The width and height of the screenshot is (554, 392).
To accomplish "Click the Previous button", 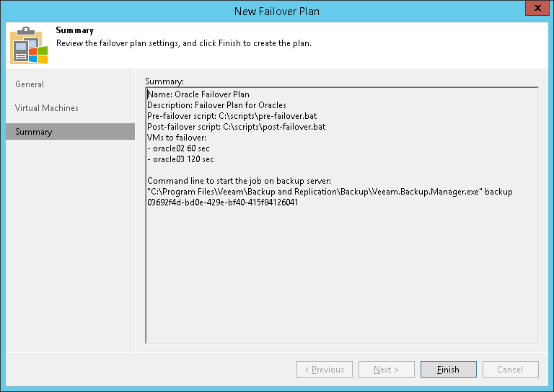I will 324,370.
